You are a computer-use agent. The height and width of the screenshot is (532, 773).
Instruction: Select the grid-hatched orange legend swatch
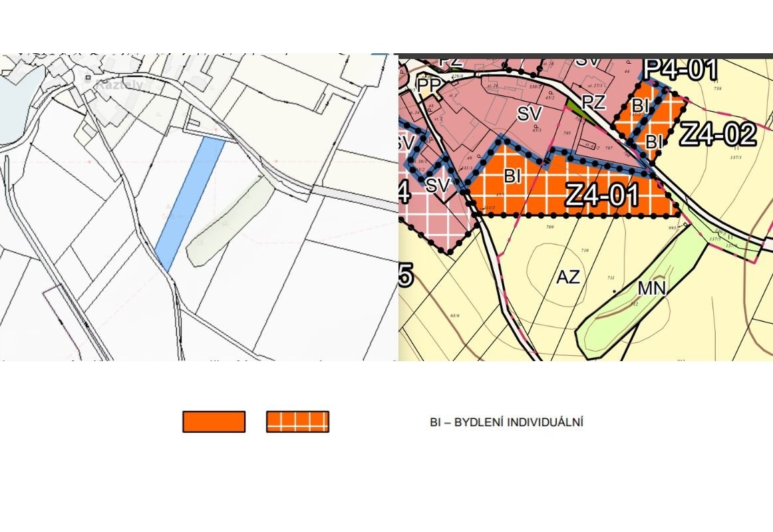pyautogui.click(x=297, y=422)
